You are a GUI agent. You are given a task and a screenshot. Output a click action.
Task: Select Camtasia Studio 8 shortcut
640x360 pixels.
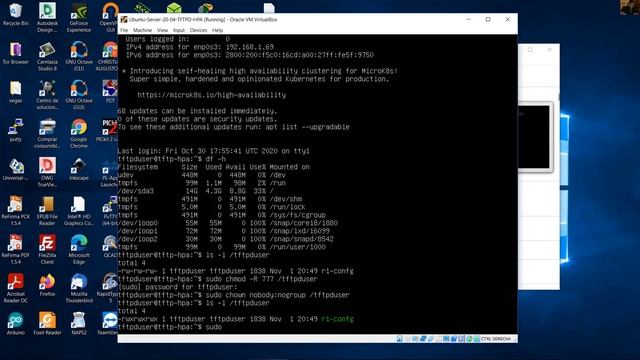[47, 56]
